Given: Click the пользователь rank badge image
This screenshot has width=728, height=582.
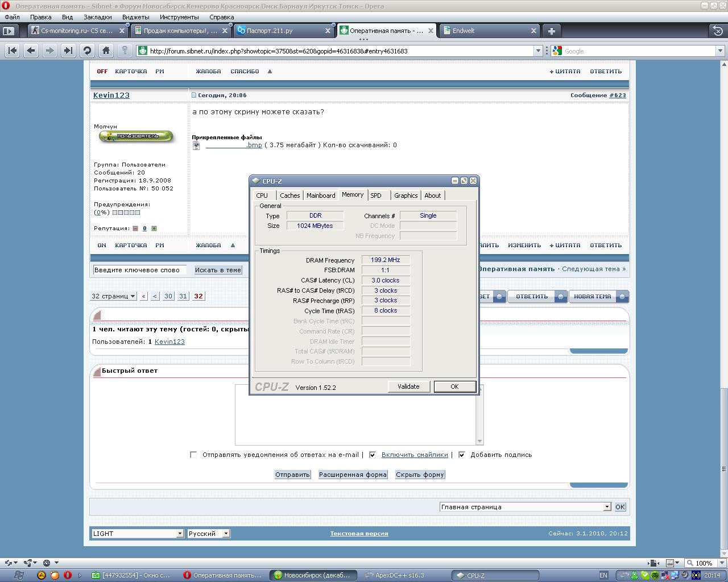Looking at the screenshot, I should point(136,136).
